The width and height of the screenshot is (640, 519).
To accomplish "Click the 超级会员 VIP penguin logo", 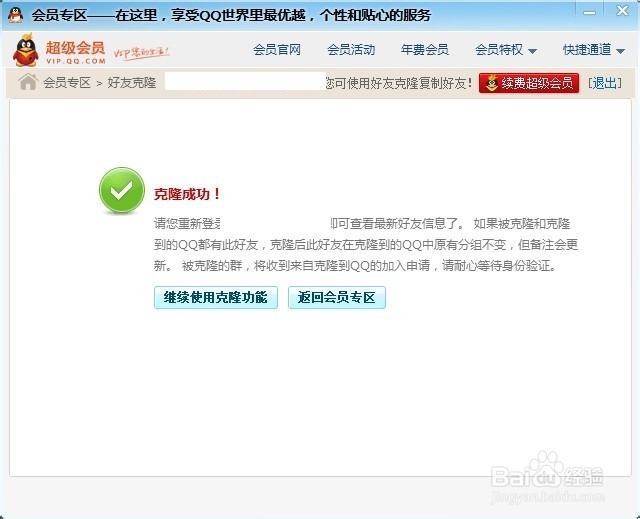I will tap(26, 50).
